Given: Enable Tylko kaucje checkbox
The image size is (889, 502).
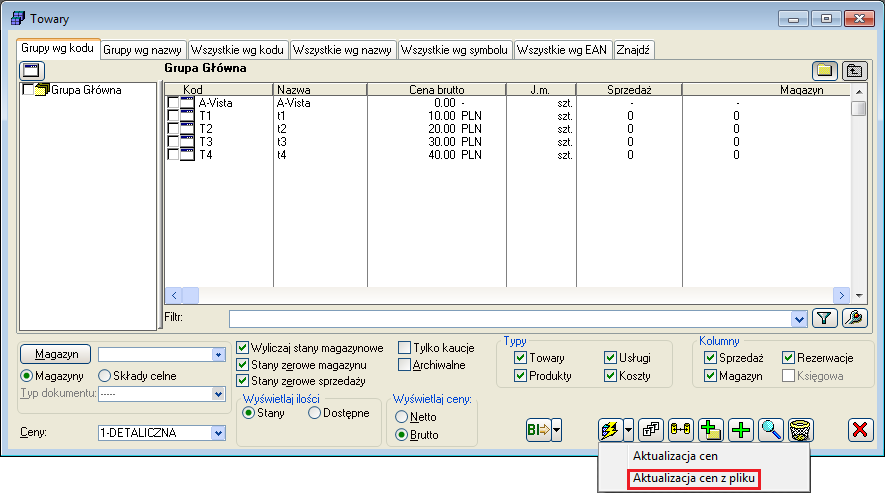Looking at the screenshot, I should pyautogui.click(x=404, y=347).
